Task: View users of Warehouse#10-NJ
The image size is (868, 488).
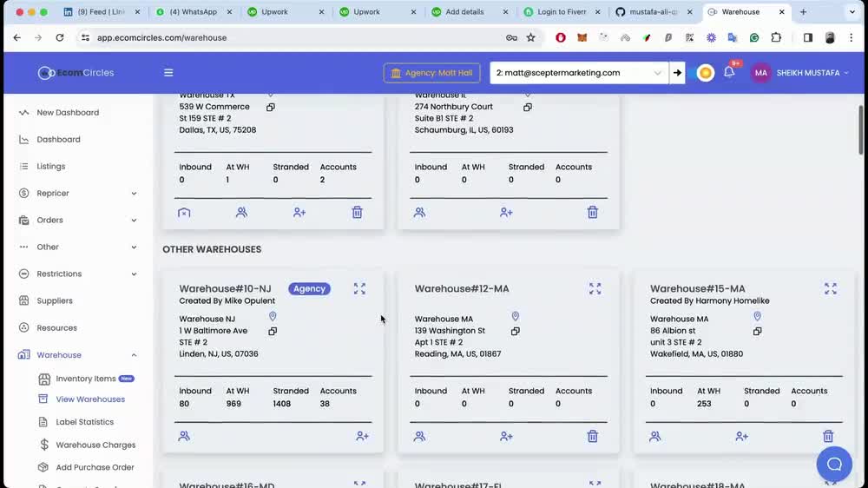Action: point(184,437)
